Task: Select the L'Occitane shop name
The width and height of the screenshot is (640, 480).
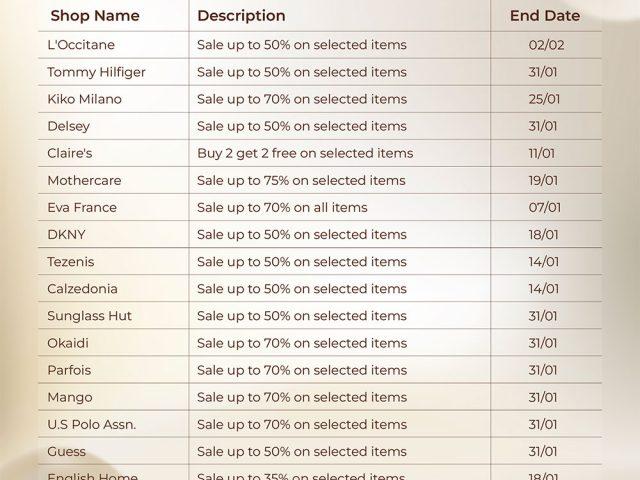Action: pyautogui.click(x=82, y=45)
